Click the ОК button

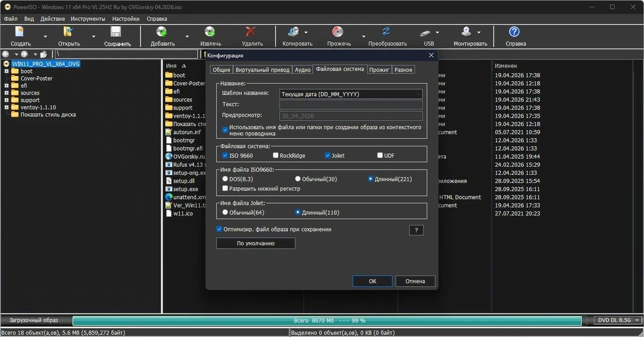(x=372, y=281)
